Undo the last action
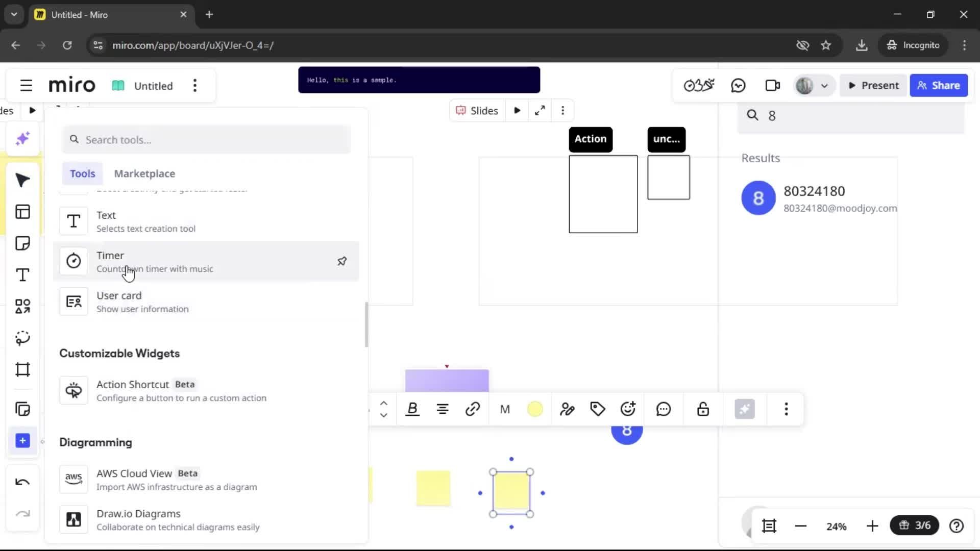 (x=22, y=482)
